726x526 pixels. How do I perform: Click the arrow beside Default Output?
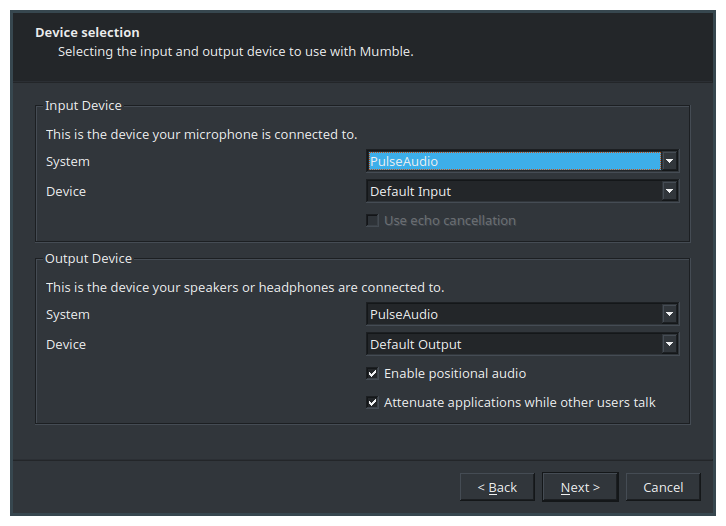coord(670,344)
